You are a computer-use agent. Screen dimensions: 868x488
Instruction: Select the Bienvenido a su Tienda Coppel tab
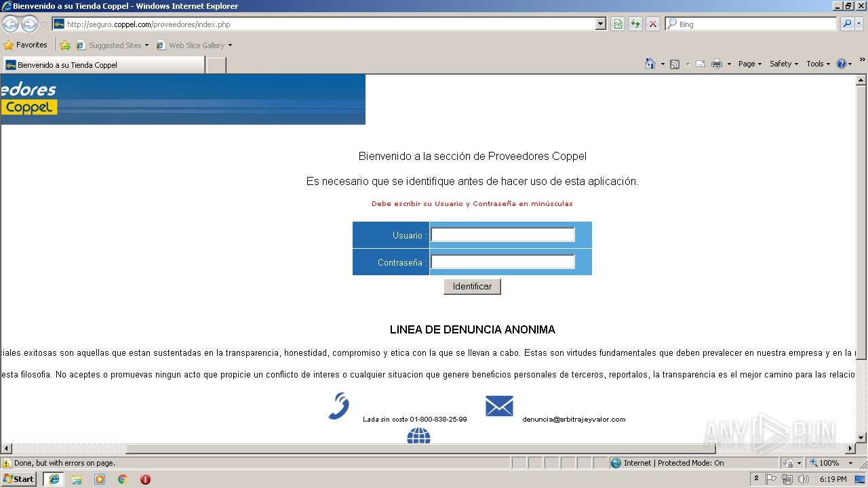(x=103, y=65)
